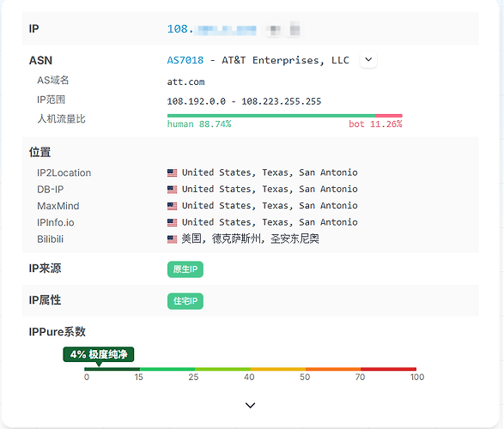Click DB-IP row San Antonio location text
The width and height of the screenshot is (504, 429).
(270, 189)
